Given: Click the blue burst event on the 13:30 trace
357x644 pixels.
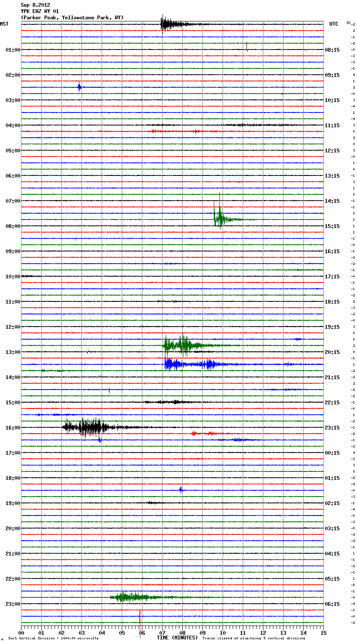Looking at the screenshot, I should 191,364.
